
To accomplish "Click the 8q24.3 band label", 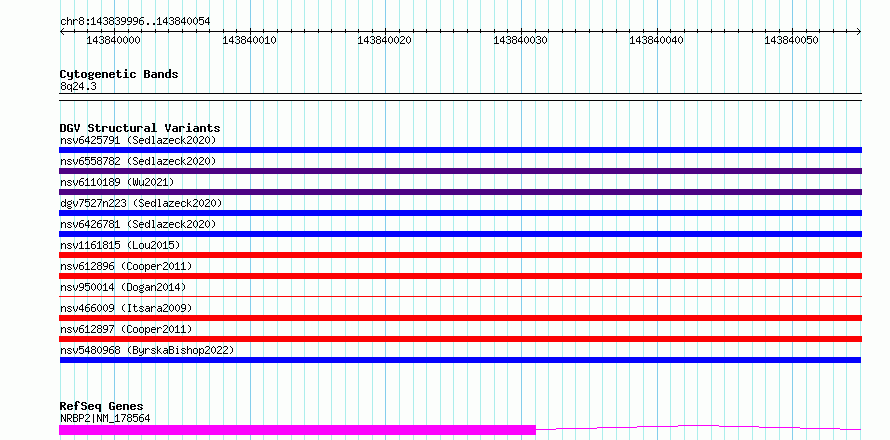I will point(78,87).
